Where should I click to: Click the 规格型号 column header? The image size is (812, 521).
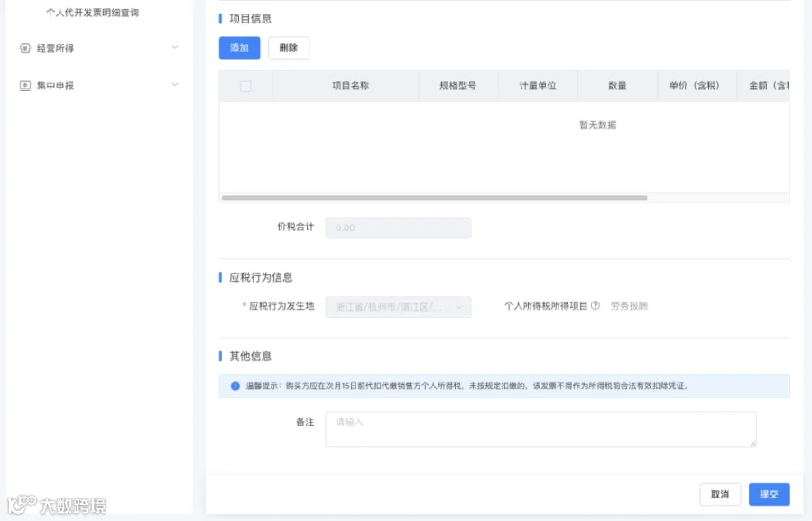tap(457, 86)
